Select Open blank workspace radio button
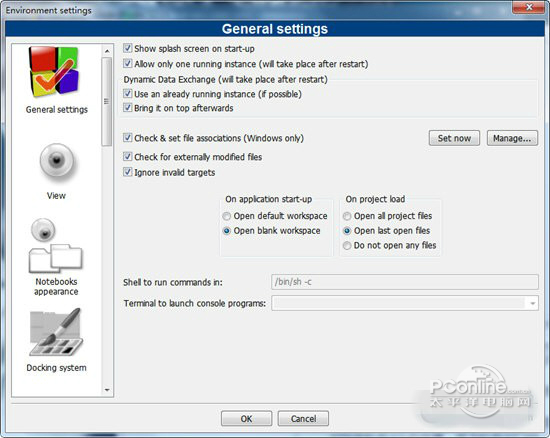550x438 pixels. pos(227,231)
